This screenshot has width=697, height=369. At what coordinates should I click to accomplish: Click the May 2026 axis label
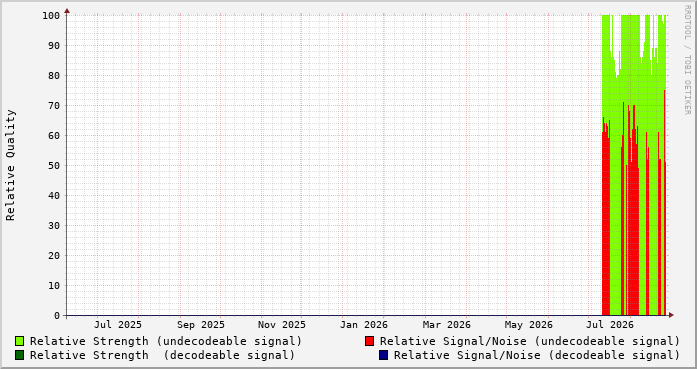[529, 325]
